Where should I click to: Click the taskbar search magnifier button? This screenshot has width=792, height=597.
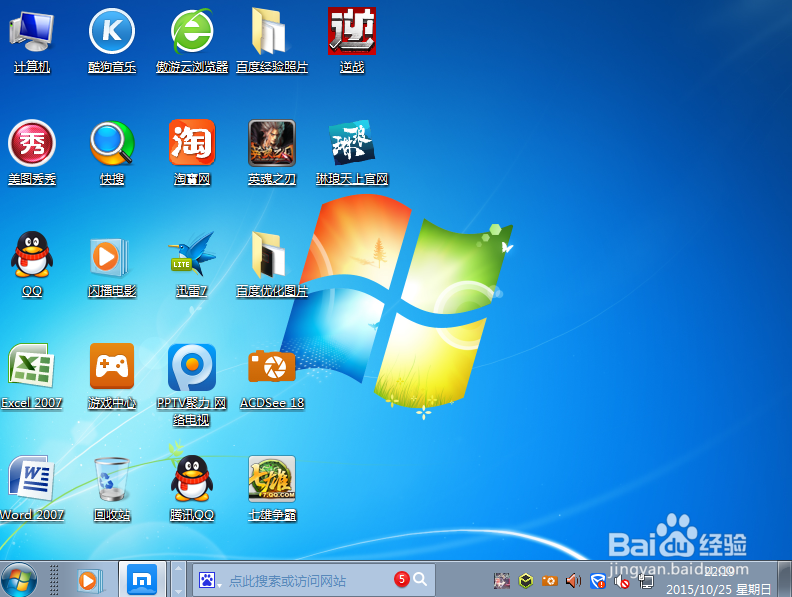click(420, 580)
